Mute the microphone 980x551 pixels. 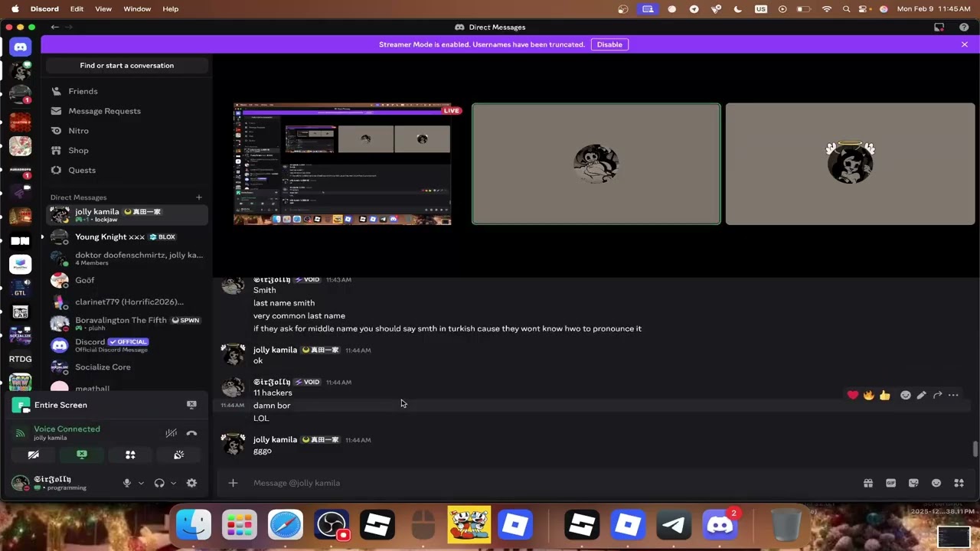tap(127, 483)
